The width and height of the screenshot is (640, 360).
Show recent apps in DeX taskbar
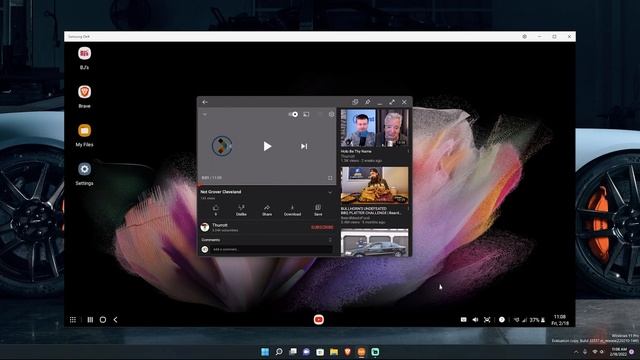(x=90, y=320)
